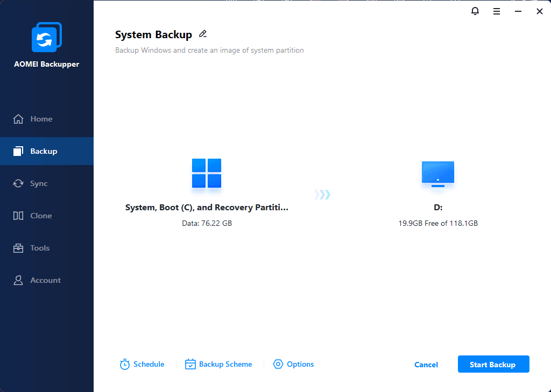The image size is (551, 392).
Task: Go to the Home section
Action: click(41, 119)
